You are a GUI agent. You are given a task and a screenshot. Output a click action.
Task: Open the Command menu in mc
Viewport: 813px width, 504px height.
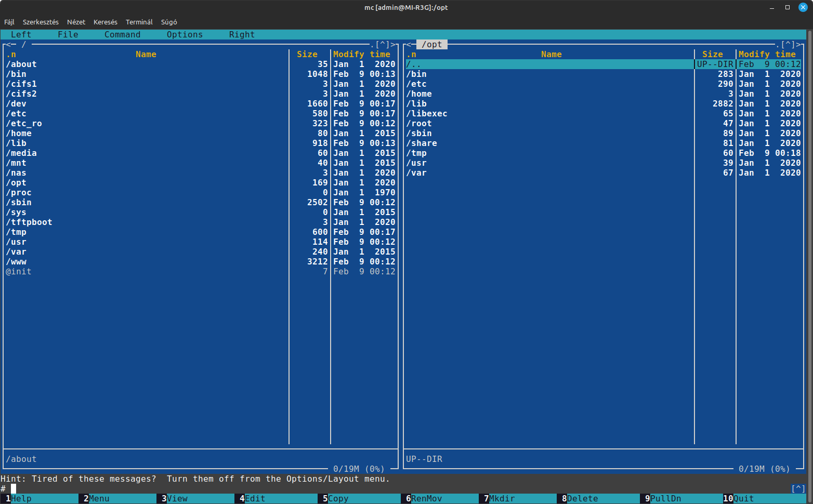pos(123,34)
